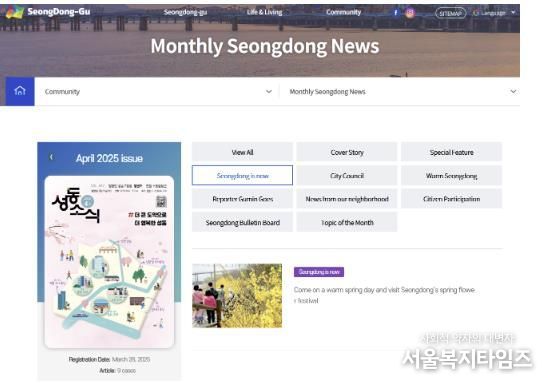Expand the Monthly Seongdong News breadcrumb dropdown
Viewport: 550px width, 383px height.
513,92
